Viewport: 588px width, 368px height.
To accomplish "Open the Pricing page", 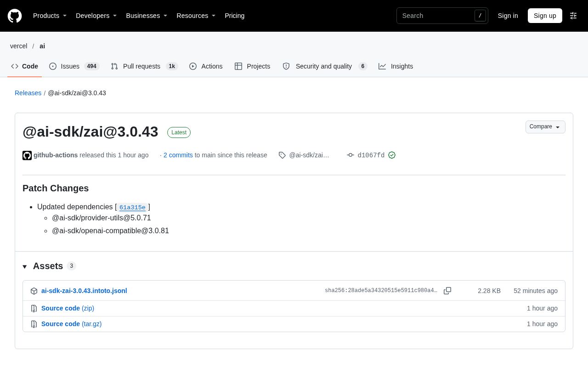I will (x=235, y=16).
